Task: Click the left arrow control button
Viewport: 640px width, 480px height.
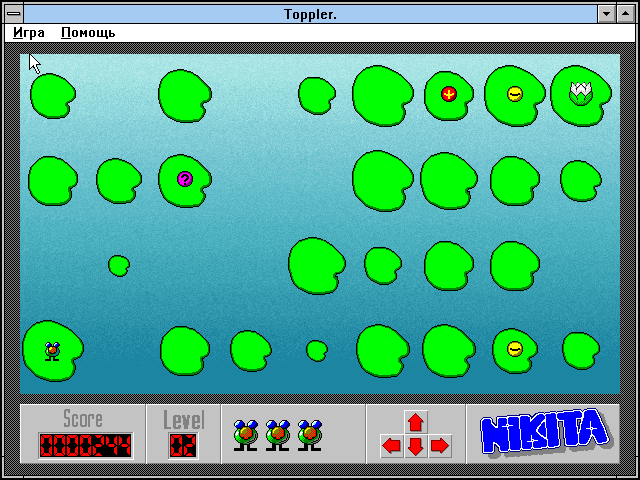Action: (391, 446)
